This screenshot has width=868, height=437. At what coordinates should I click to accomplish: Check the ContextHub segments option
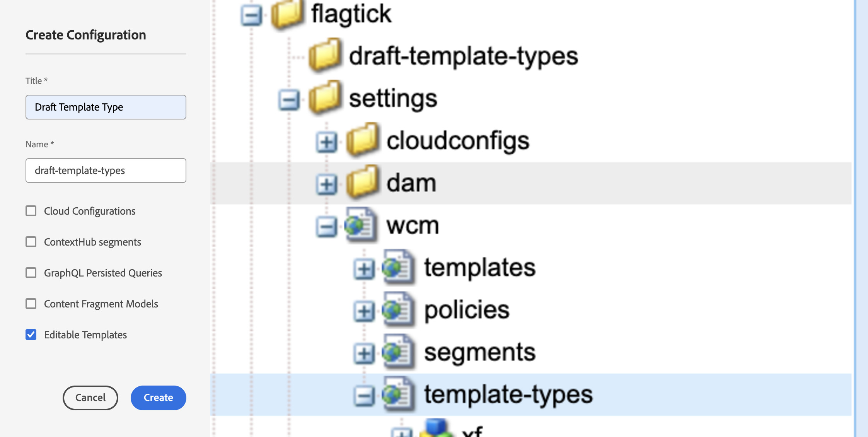[x=31, y=242]
